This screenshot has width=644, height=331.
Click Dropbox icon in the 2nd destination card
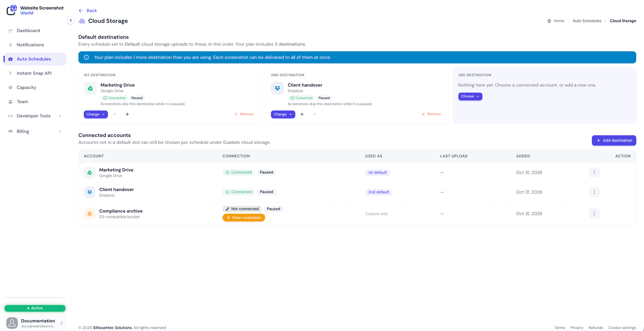pyautogui.click(x=277, y=88)
